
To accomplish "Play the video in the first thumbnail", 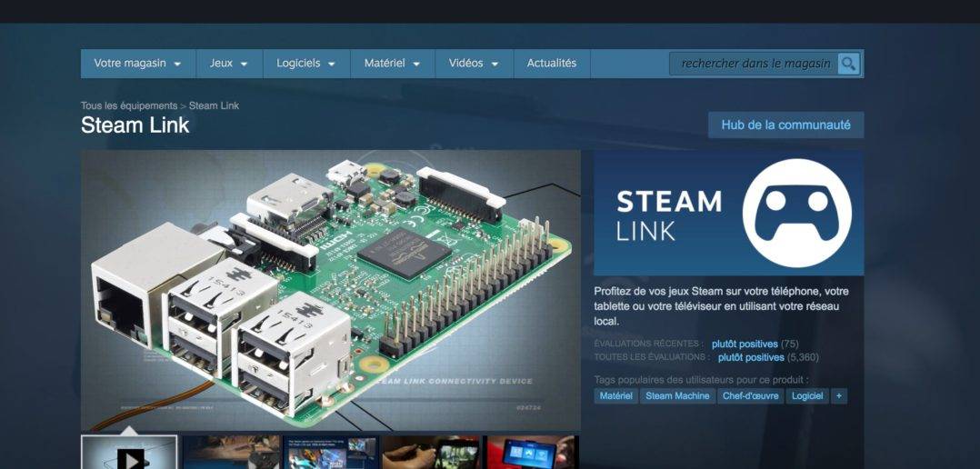I will tap(129, 455).
